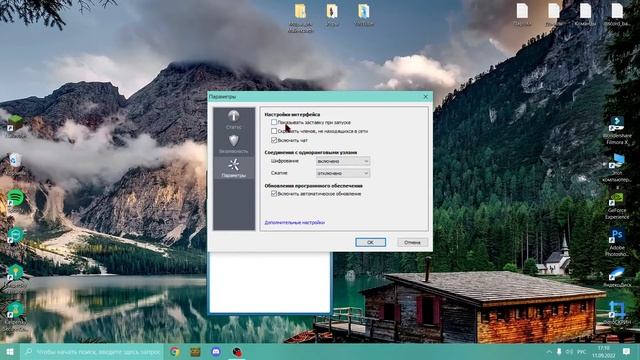Uncheck the Включить чат checkbox
Viewport: 640px width, 360px height.
[274, 140]
